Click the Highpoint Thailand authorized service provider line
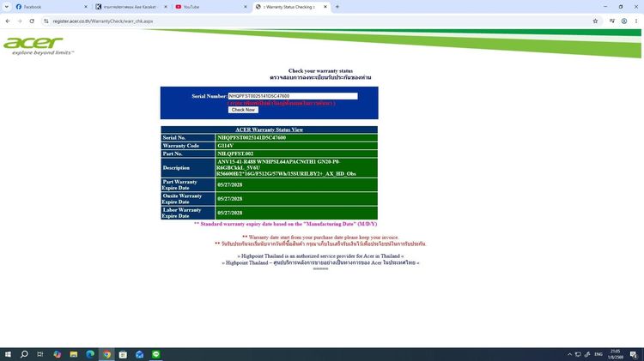 (320, 256)
